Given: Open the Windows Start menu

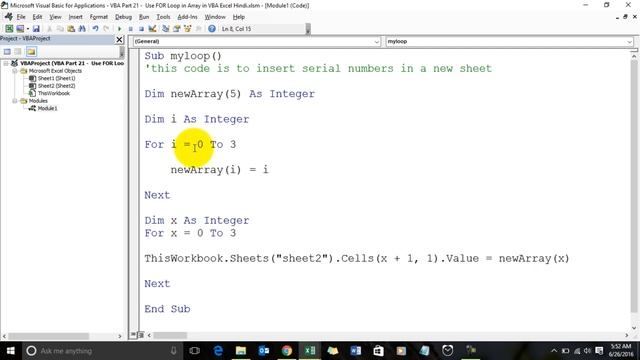Looking at the screenshot, I should point(11,351).
